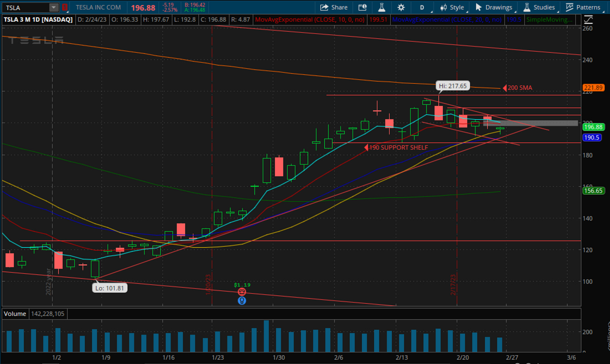Click the R: 4.87 range value

pyautogui.click(x=240, y=20)
